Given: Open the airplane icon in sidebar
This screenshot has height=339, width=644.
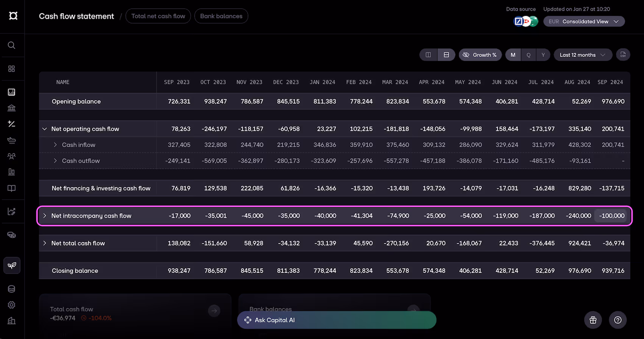Looking at the screenshot, I should tap(12, 140).
